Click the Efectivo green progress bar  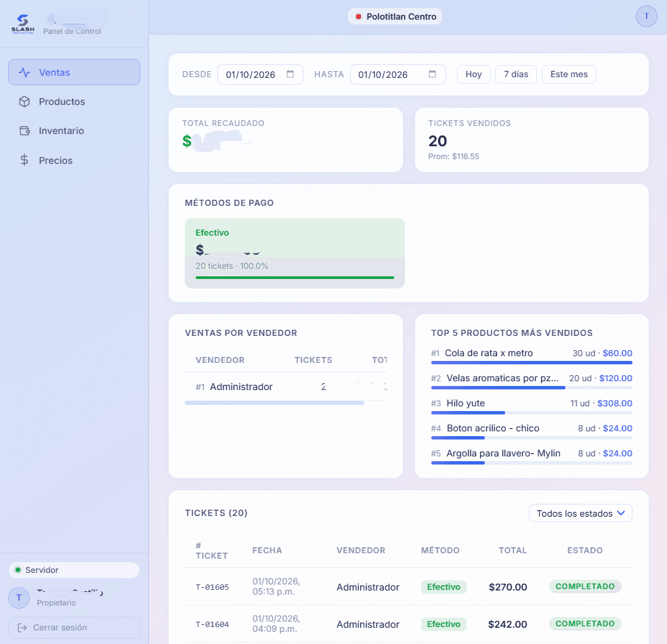click(295, 278)
